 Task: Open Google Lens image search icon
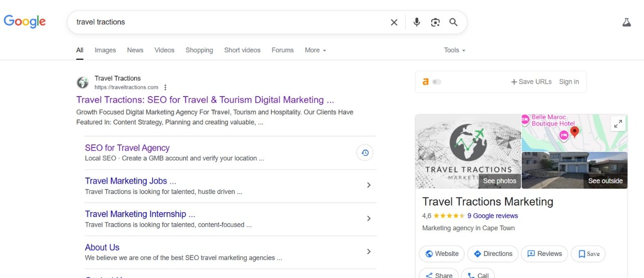tap(435, 22)
